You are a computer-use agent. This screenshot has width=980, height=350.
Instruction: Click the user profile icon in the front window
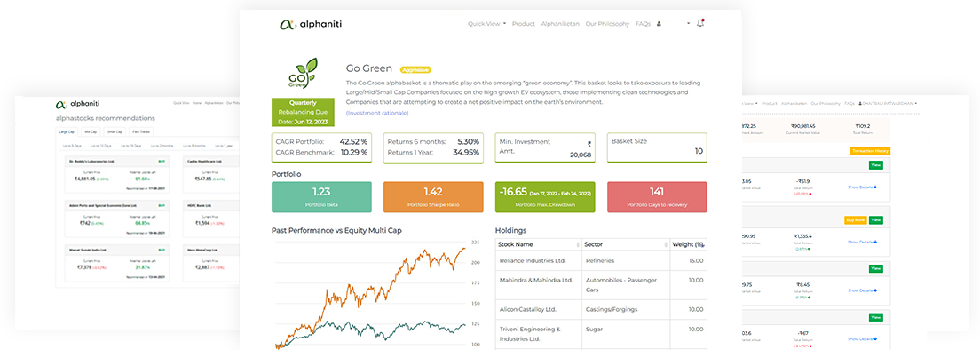click(x=659, y=24)
